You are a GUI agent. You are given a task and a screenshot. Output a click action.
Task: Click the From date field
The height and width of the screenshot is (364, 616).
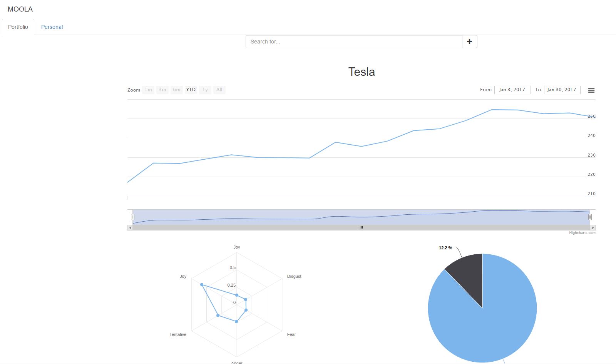(512, 90)
